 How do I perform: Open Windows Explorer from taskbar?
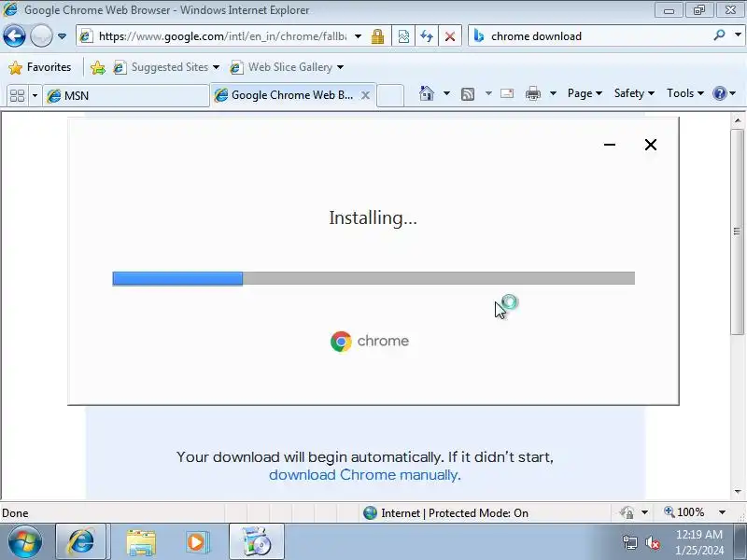[141, 542]
